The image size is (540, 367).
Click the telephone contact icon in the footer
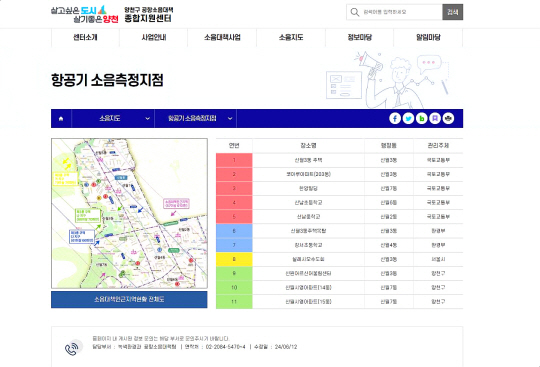(73, 347)
